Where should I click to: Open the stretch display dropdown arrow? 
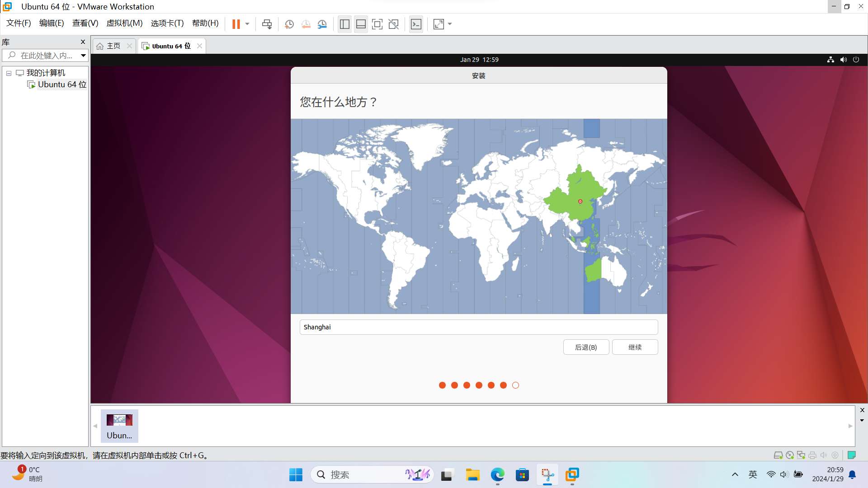(x=450, y=24)
